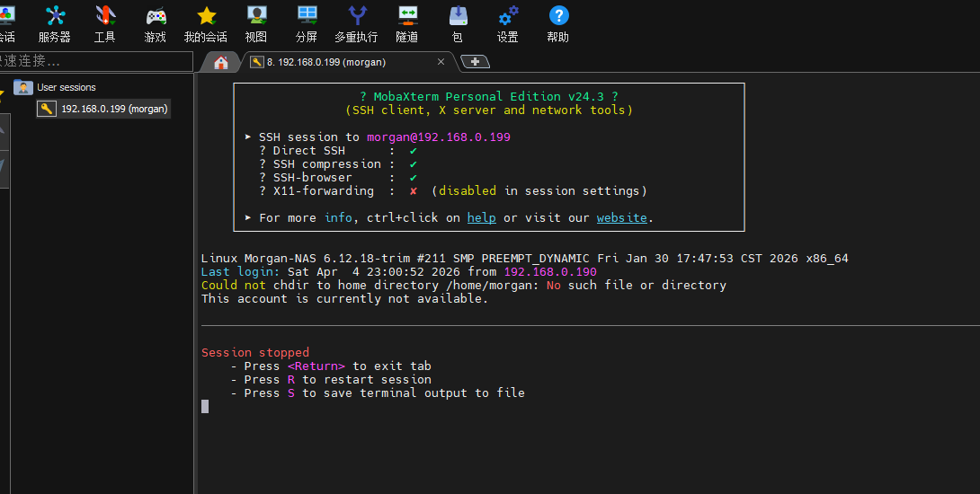Viewport: 980px width, 494px height.
Task: Open the 设置 (Settings) gears icon
Action: (508, 16)
